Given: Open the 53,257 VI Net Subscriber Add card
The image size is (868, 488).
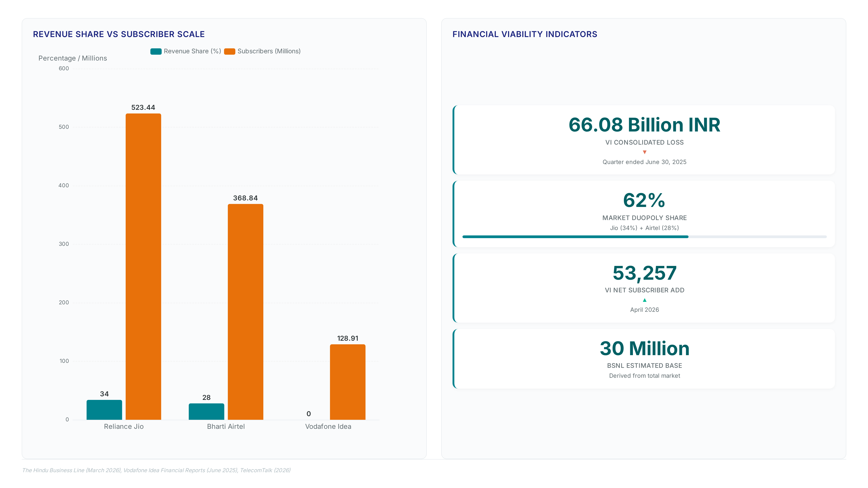Looking at the screenshot, I should [644, 288].
